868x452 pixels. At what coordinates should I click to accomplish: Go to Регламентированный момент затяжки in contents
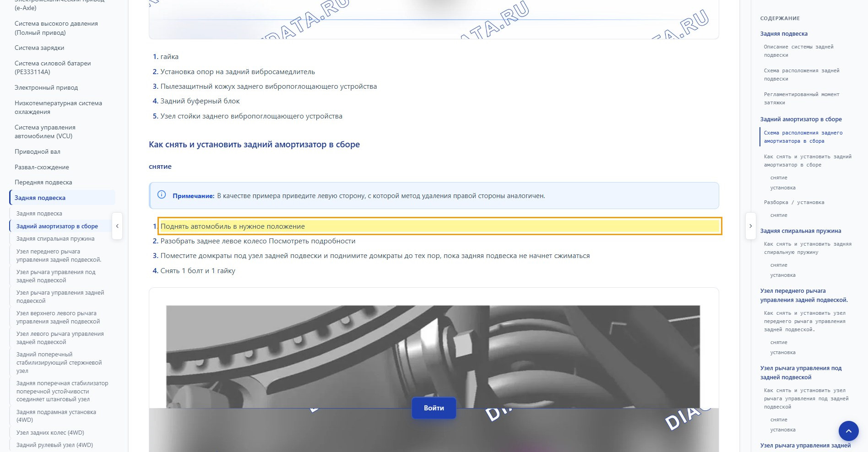click(x=802, y=98)
